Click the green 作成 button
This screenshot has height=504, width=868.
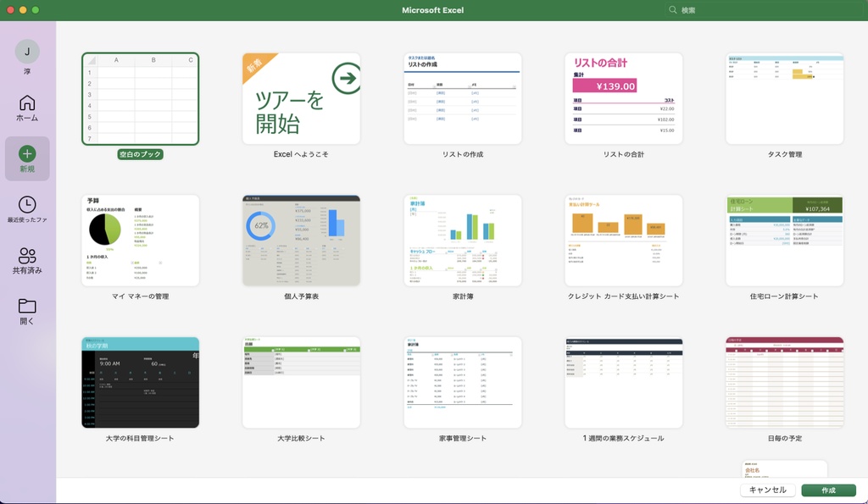(828, 490)
